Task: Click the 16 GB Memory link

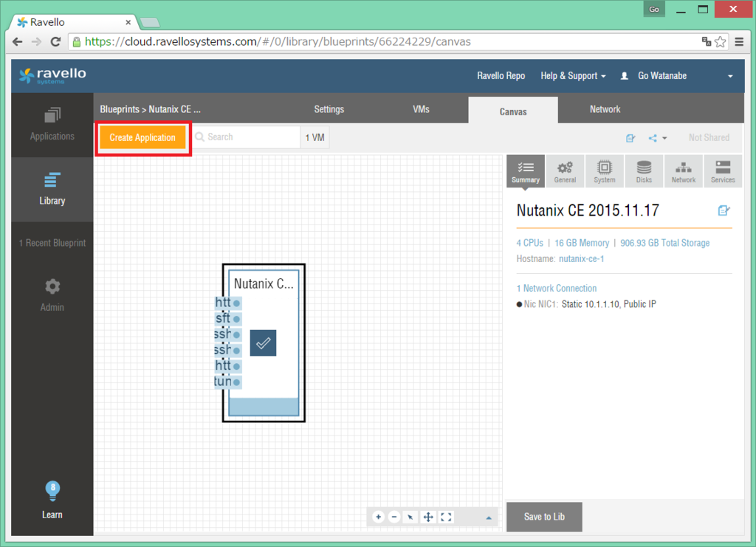Action: [582, 243]
